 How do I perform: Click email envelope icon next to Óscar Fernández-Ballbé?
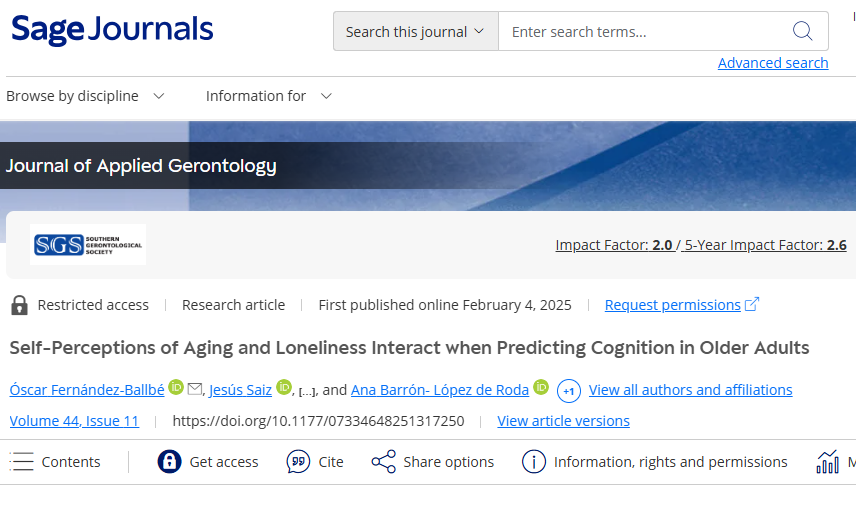click(x=195, y=389)
